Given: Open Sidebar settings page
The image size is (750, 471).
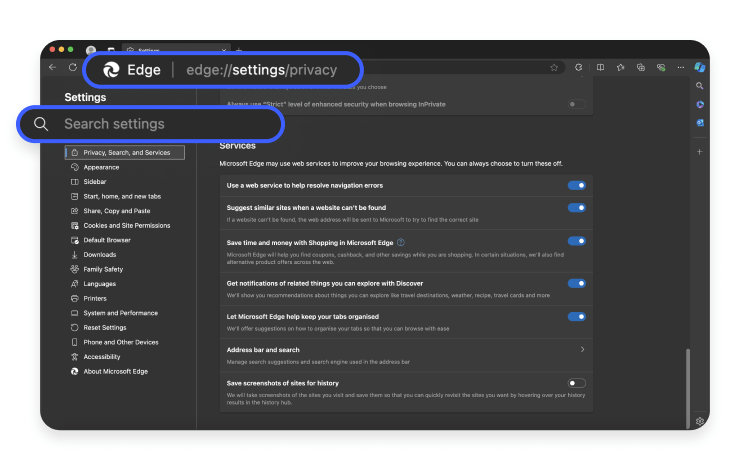Looking at the screenshot, I should pos(95,182).
